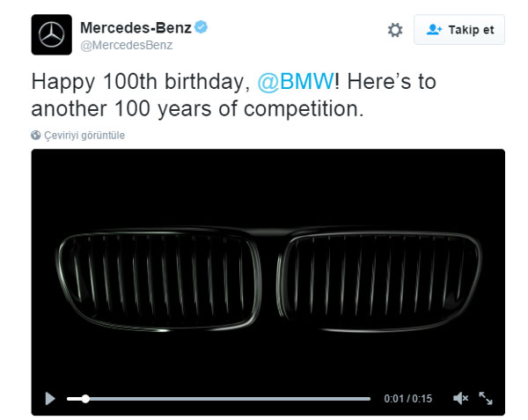Click the 0:01 / 0:15 time display
The width and height of the screenshot is (528, 420).
pos(408,399)
